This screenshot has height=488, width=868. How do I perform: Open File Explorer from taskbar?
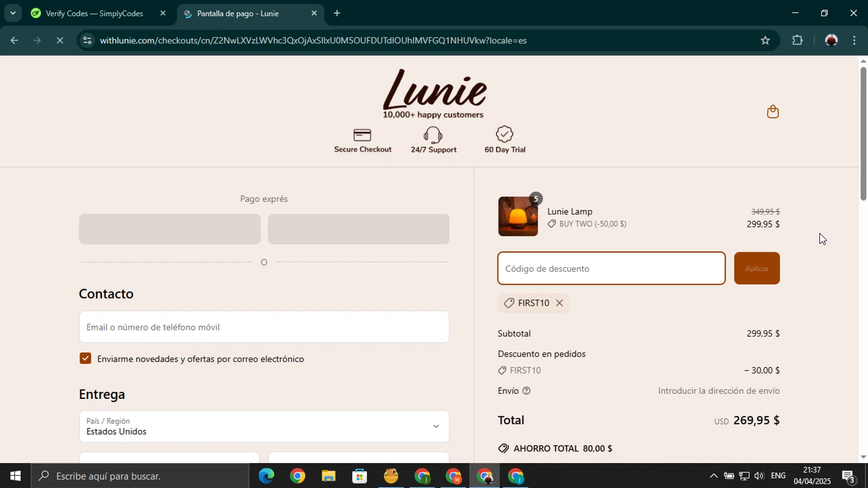pyautogui.click(x=329, y=476)
